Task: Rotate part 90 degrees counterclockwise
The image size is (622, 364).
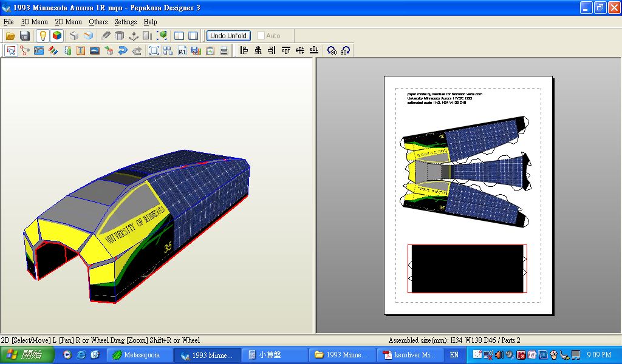Action: 332,51
